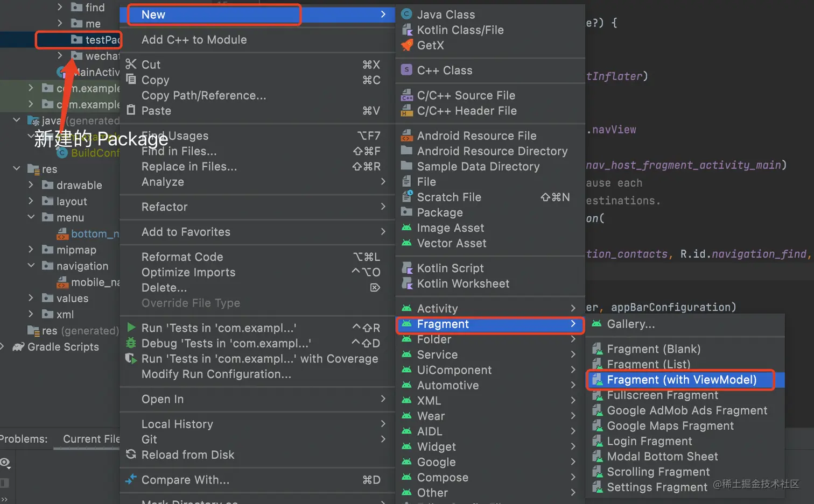Collapse the navigation folder
The width and height of the screenshot is (814, 504).
(x=31, y=266)
